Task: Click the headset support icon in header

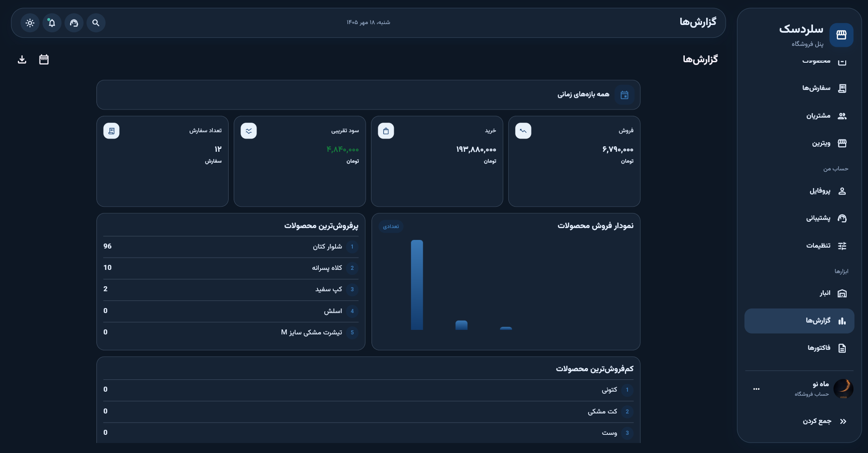Action: click(x=74, y=23)
